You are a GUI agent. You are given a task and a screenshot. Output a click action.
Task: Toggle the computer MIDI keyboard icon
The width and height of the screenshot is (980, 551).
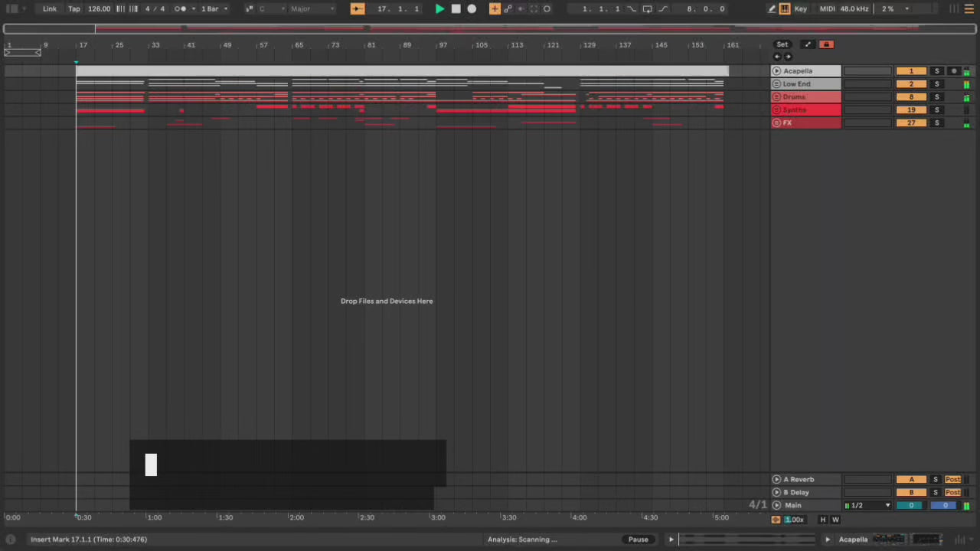pyautogui.click(x=785, y=8)
